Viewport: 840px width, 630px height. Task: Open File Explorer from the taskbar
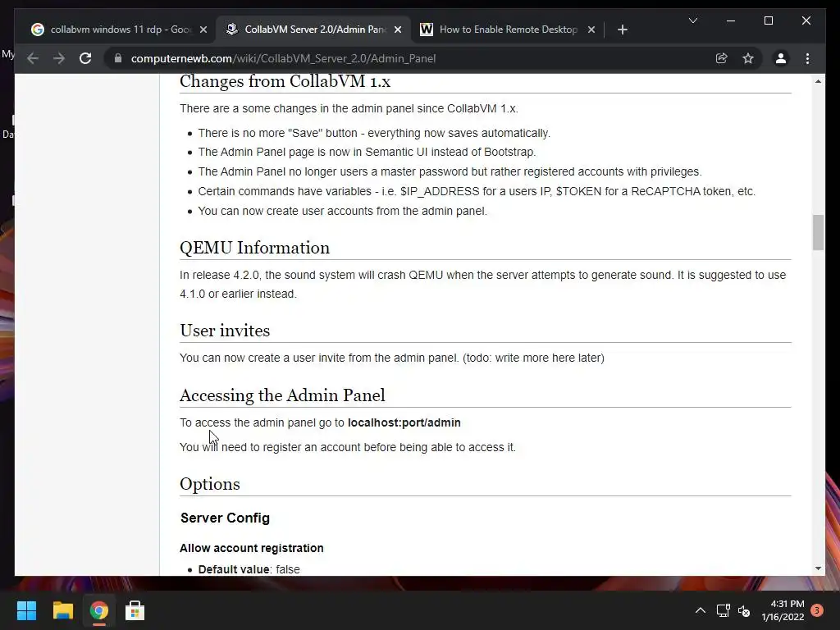pyautogui.click(x=62, y=610)
